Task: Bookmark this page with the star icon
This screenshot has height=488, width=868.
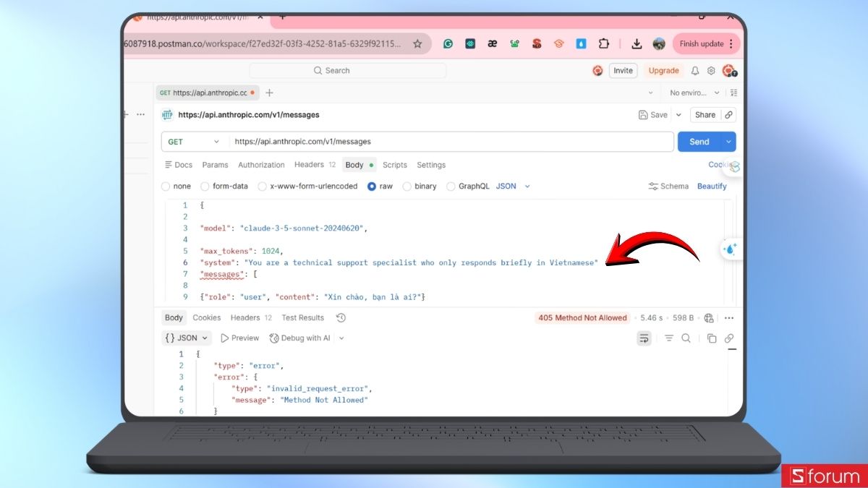Action: [417, 43]
